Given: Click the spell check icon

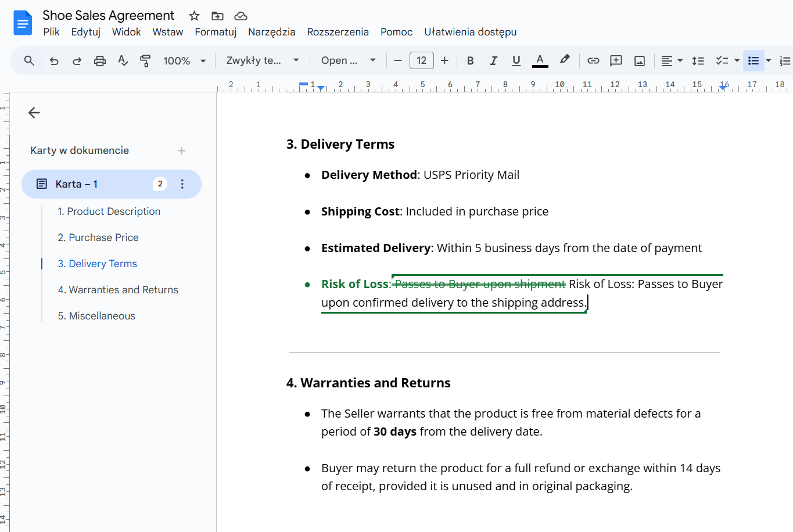Looking at the screenshot, I should click(x=123, y=61).
